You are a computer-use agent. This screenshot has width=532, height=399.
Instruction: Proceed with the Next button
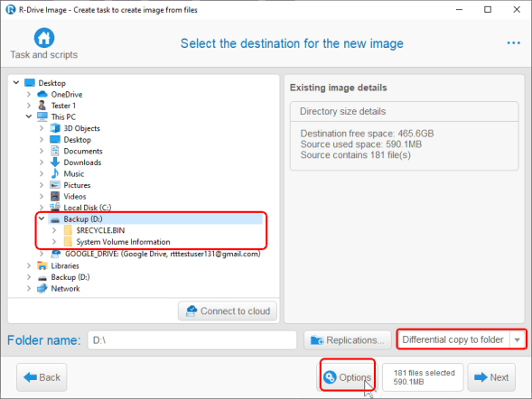(491, 377)
